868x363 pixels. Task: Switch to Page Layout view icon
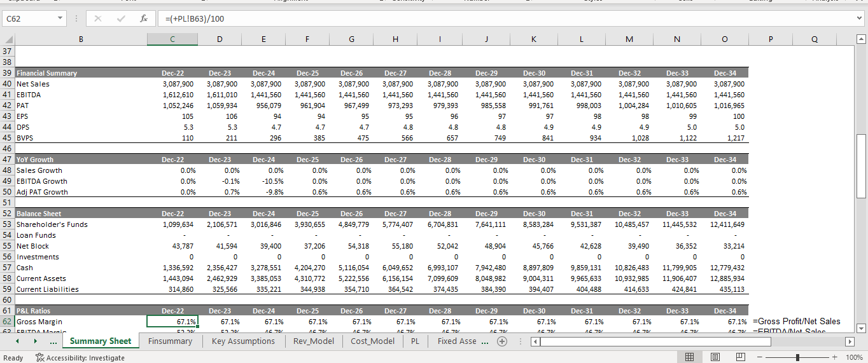715,357
